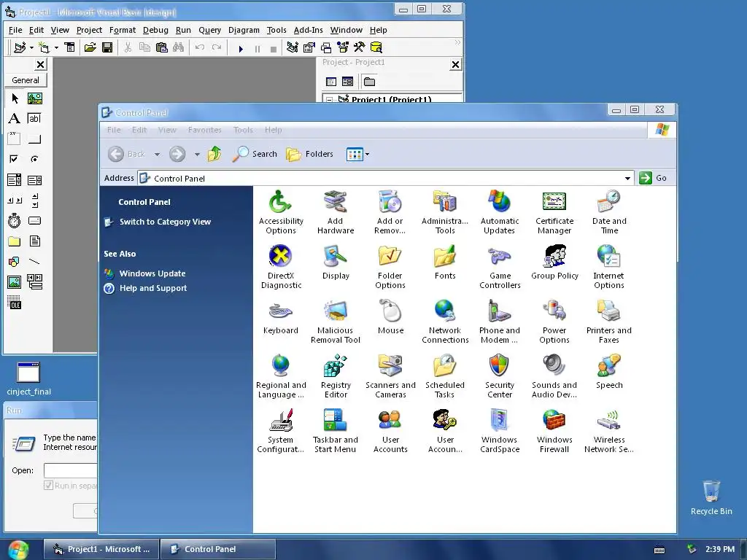The image size is (747, 560).
Task: Select the Timer control in VB toolbox
Action: click(x=15, y=220)
